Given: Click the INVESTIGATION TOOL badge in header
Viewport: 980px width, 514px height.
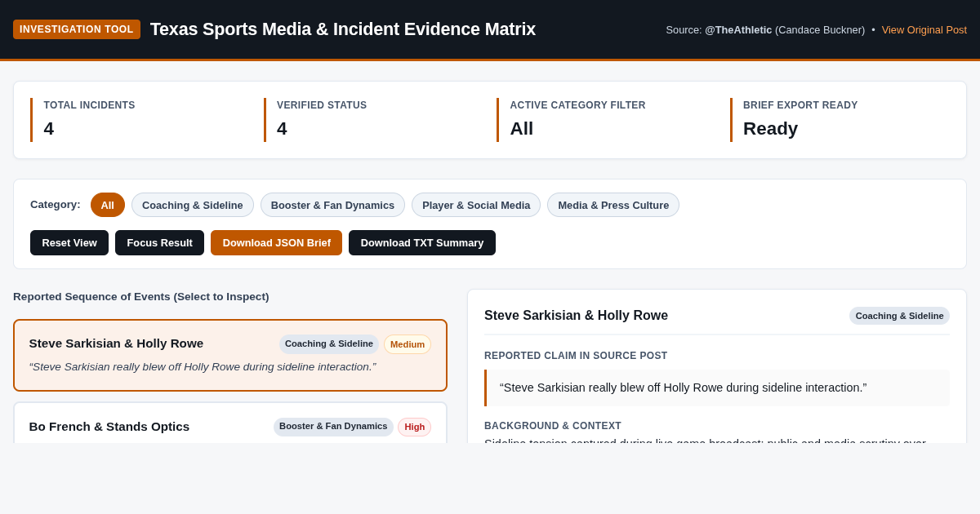Looking at the screenshot, I should (x=77, y=29).
